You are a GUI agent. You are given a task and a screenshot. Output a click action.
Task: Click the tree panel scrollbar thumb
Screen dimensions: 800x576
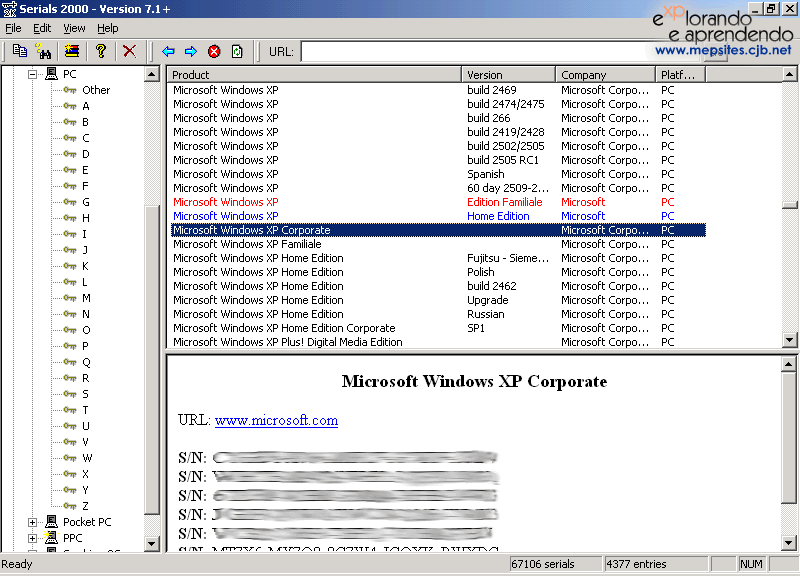tap(152, 360)
